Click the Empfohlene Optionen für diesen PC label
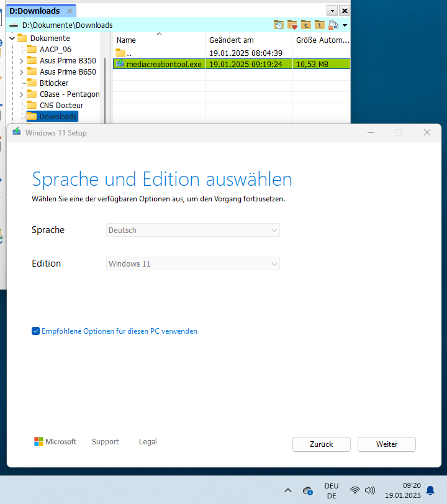Image resolution: width=447 pixels, height=504 pixels. (119, 331)
